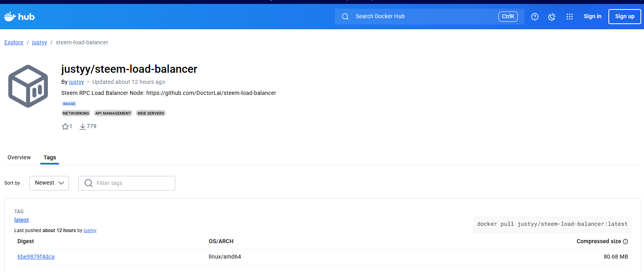The width and height of the screenshot is (644, 272).
Task: Open justyy link in last pushed line
Action: [90, 230]
